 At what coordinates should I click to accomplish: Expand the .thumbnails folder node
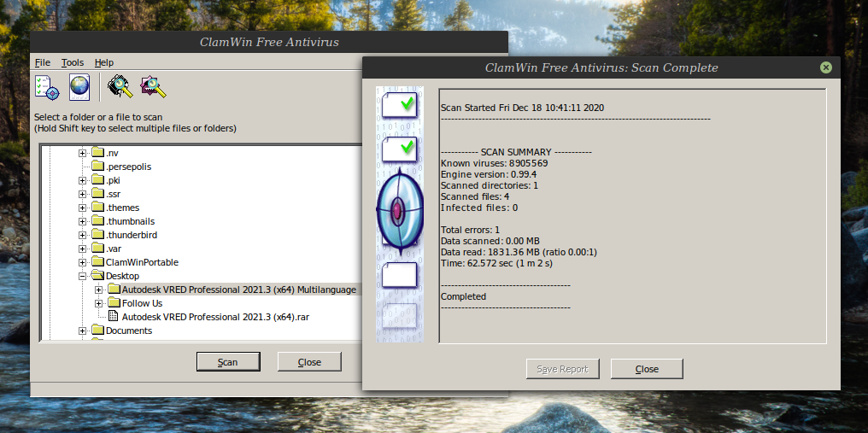(83, 221)
